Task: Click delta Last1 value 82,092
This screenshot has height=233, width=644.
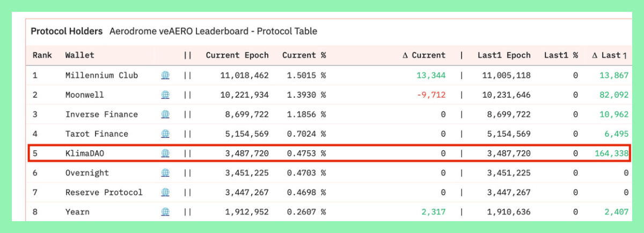Action: (x=614, y=94)
